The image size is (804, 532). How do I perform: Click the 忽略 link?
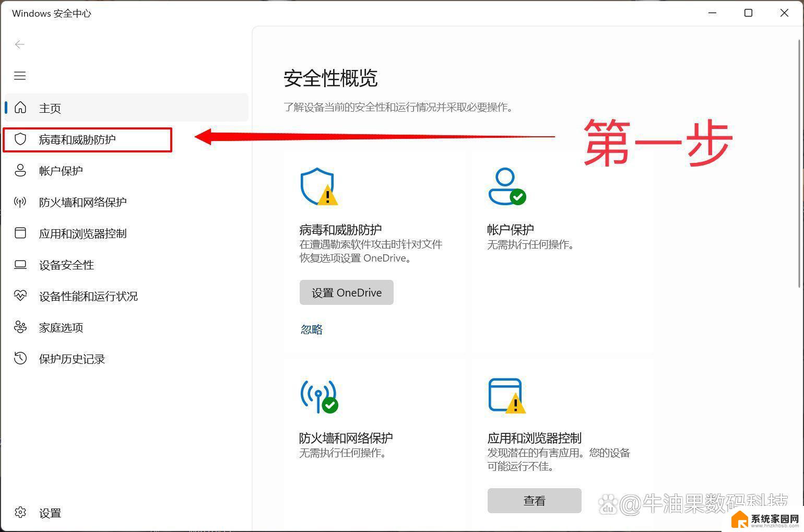pos(312,329)
